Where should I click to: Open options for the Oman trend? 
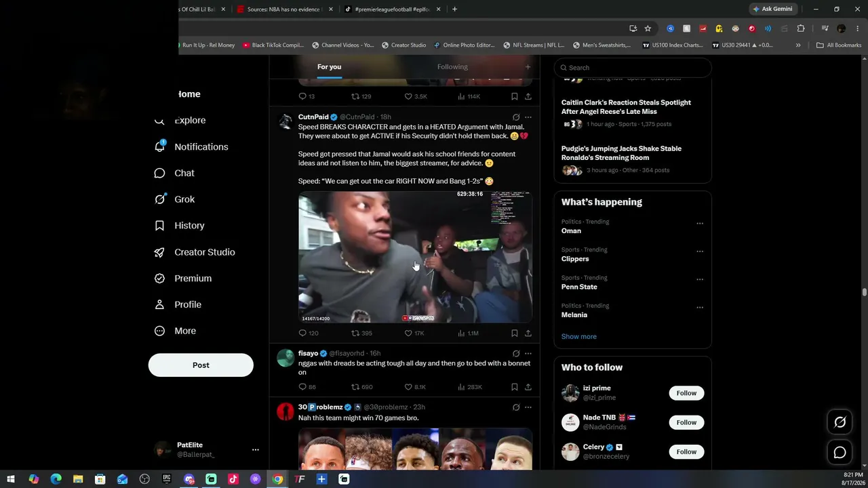700,224
